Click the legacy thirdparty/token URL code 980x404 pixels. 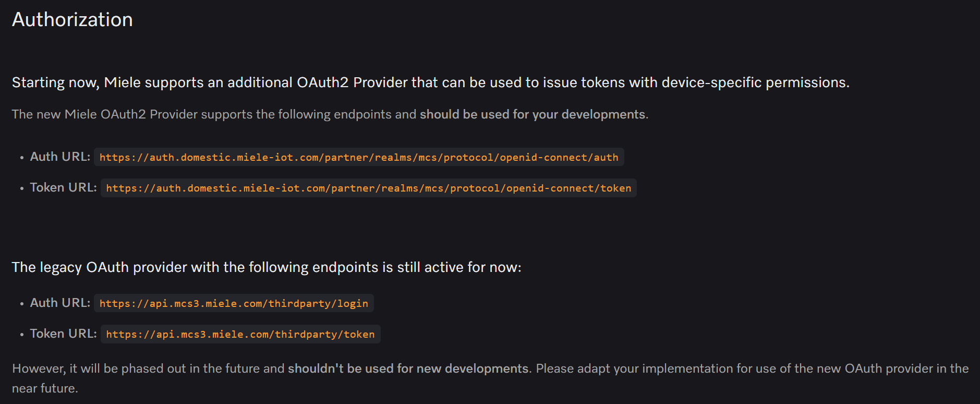(240, 334)
